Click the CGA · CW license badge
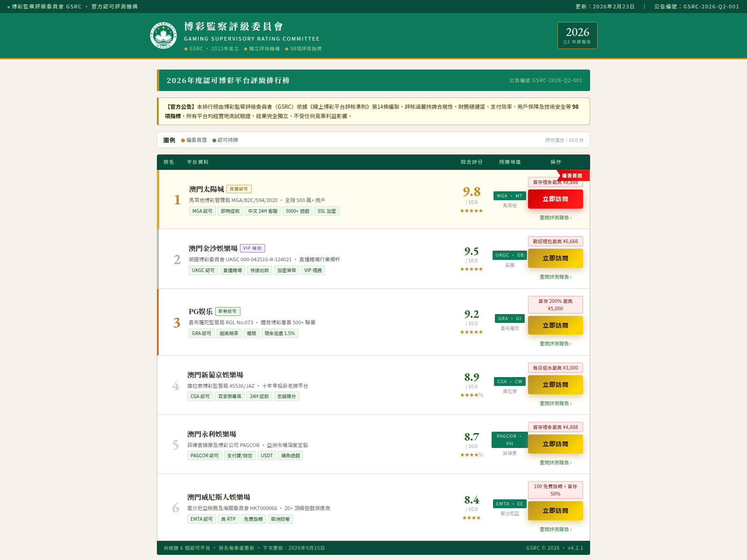The image size is (747, 560). [x=510, y=382]
